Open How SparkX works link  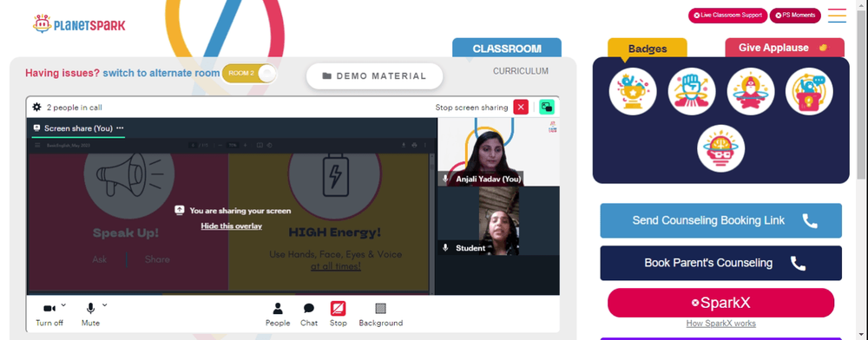(x=720, y=324)
